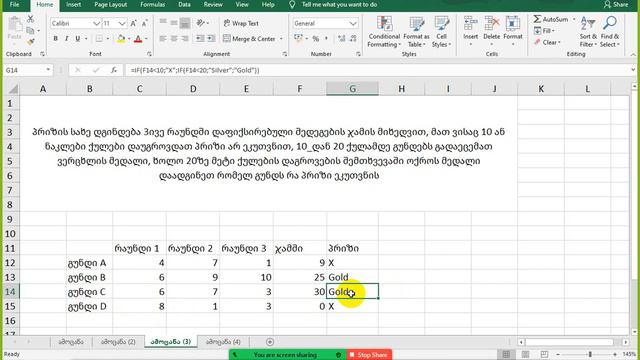Click Increase Decimal icon
640x360 pixels.
point(342,38)
